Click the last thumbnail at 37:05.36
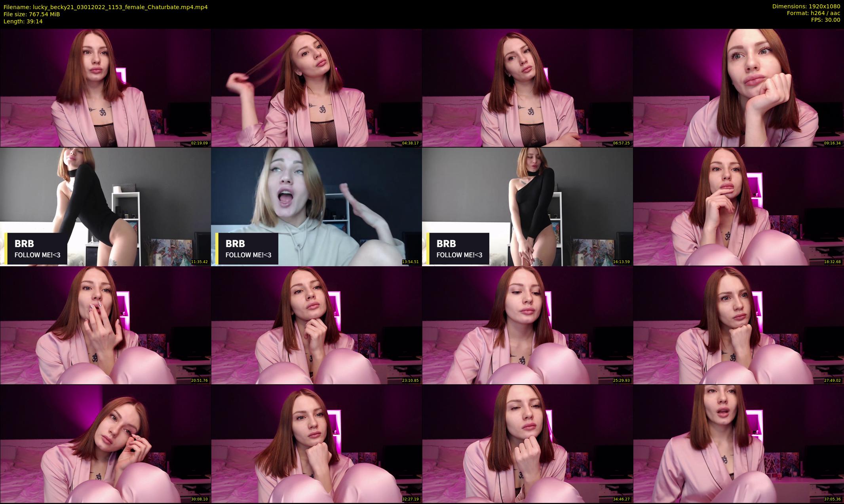 tap(738, 443)
